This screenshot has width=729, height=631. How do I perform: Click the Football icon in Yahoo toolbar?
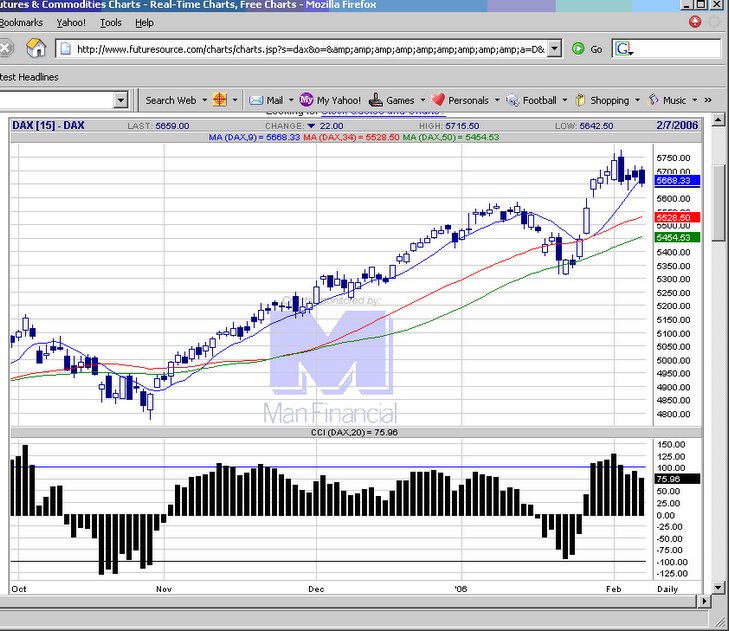pos(512,100)
